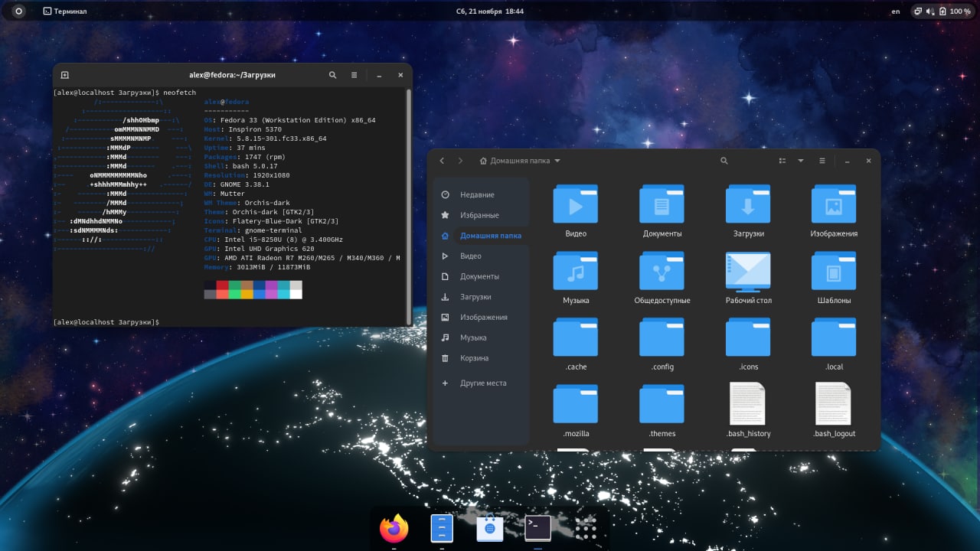Go forward in Files window

(x=460, y=161)
